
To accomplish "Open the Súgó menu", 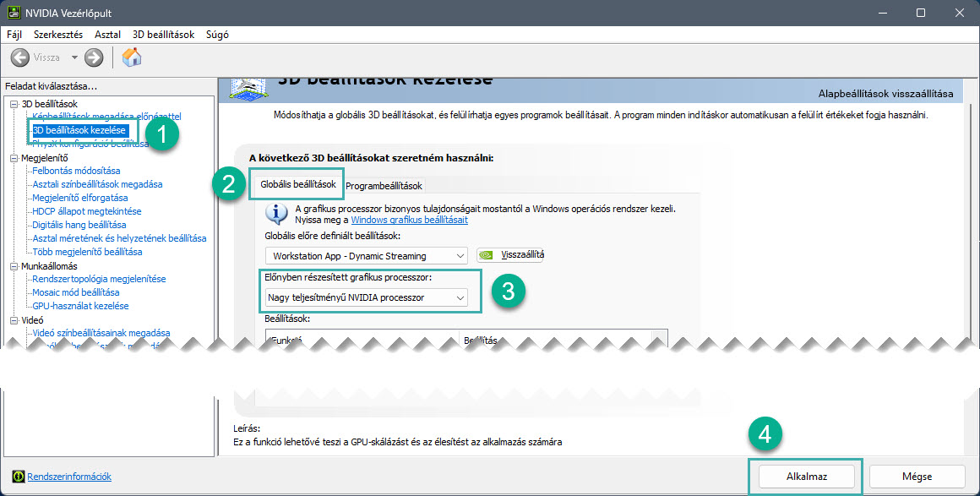I will pyautogui.click(x=217, y=35).
